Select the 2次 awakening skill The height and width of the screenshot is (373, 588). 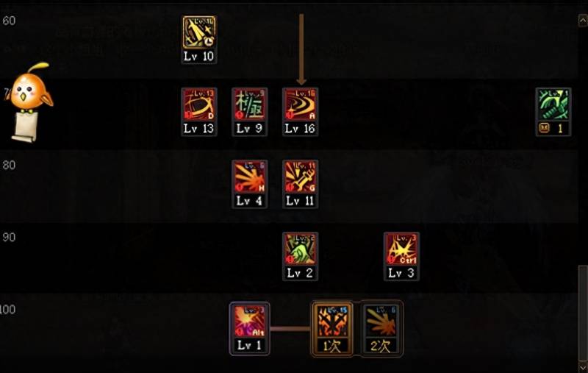[x=381, y=329]
